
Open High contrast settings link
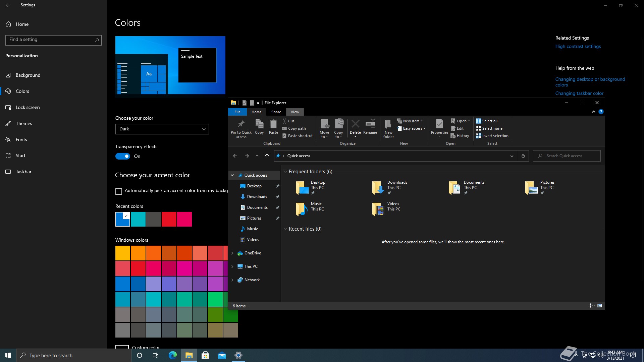tap(578, 47)
